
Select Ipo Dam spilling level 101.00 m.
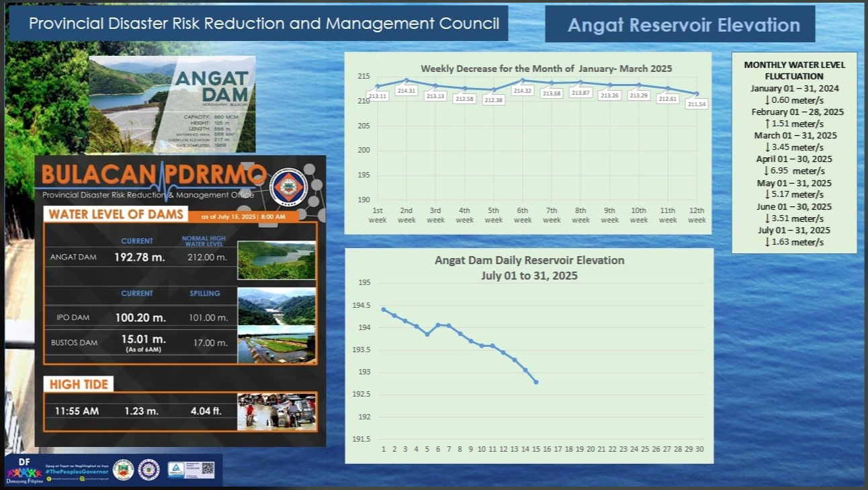[x=208, y=317]
